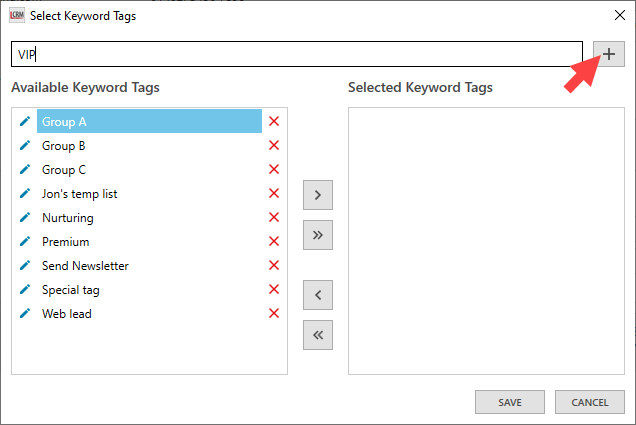The image size is (636, 425).
Task: Delete the Group B tag with red X
Action: click(274, 146)
